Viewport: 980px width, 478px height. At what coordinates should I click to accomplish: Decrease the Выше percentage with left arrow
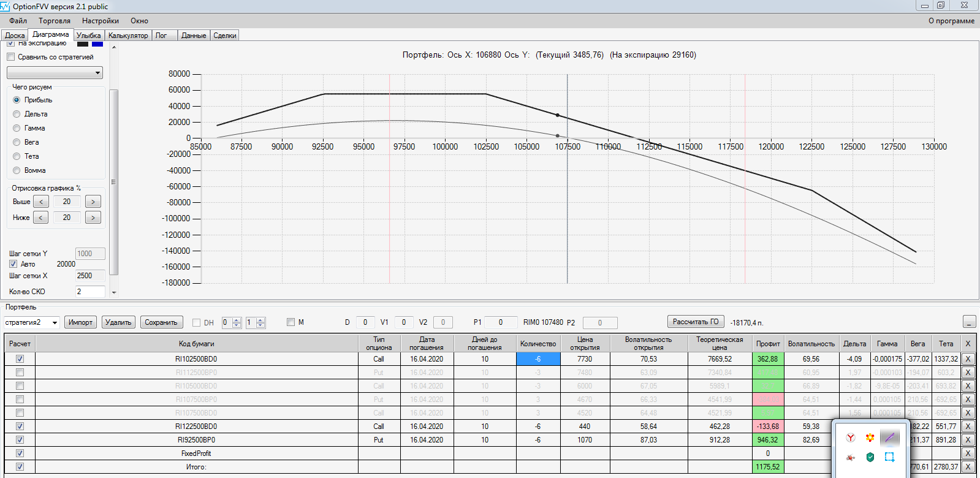[41, 202]
